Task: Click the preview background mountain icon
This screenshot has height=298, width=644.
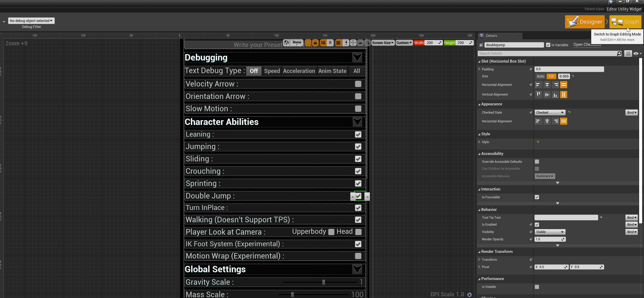Action: [360, 43]
